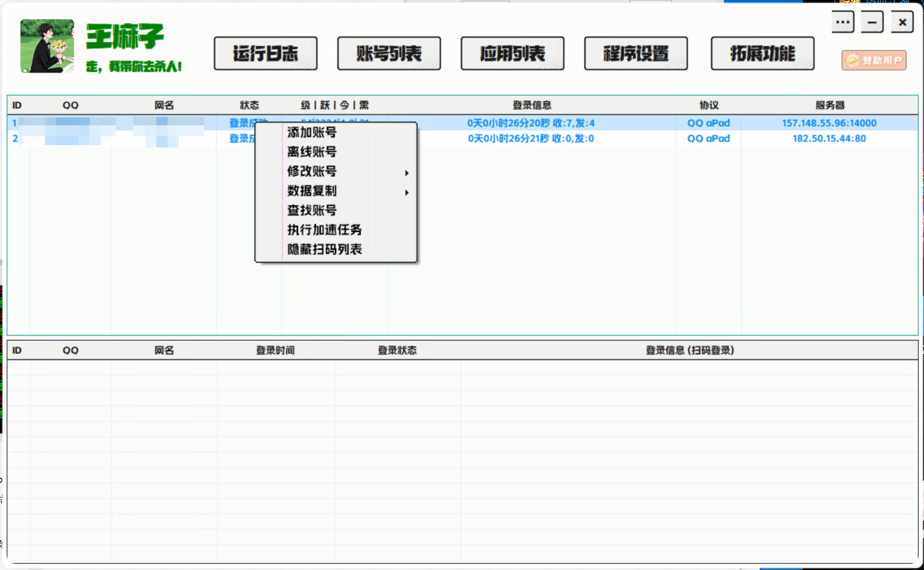The image size is (924, 570).
Task: Click the 服务器 column header
Action: click(x=830, y=105)
